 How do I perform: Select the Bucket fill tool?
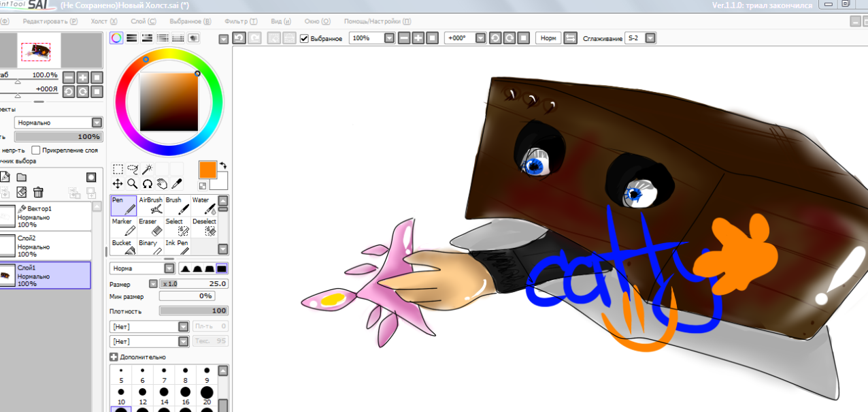point(123,247)
